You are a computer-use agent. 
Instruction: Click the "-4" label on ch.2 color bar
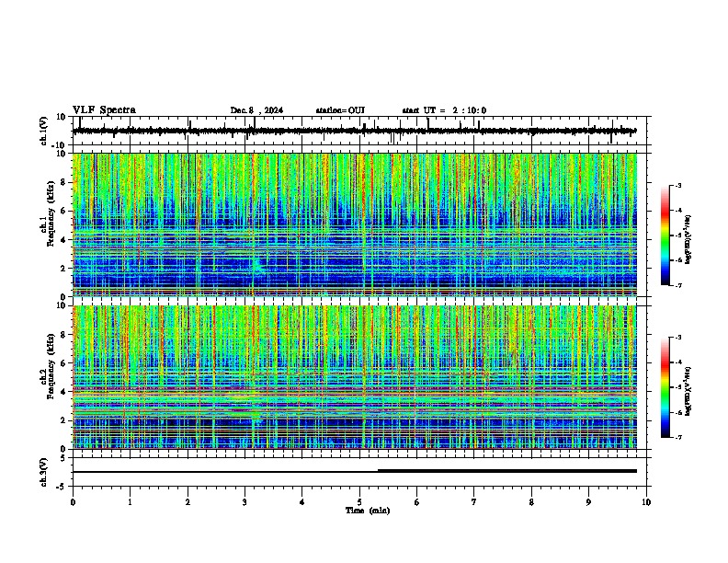click(x=677, y=362)
